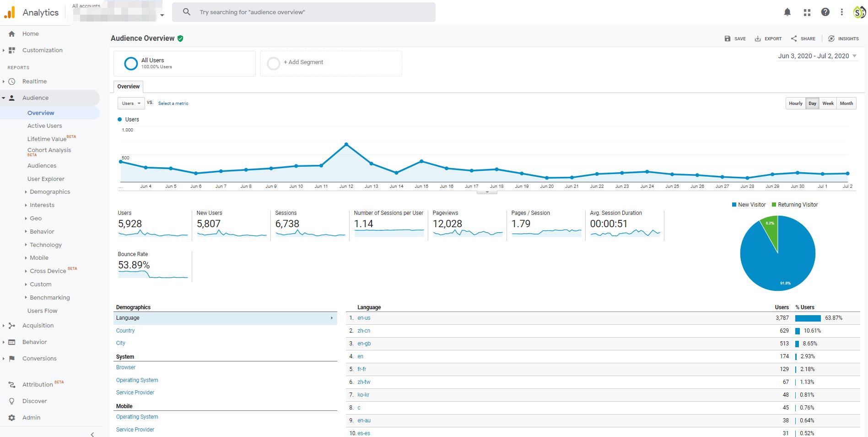This screenshot has width=868, height=437.
Task: Open the Users metric dropdown
Action: tap(131, 104)
